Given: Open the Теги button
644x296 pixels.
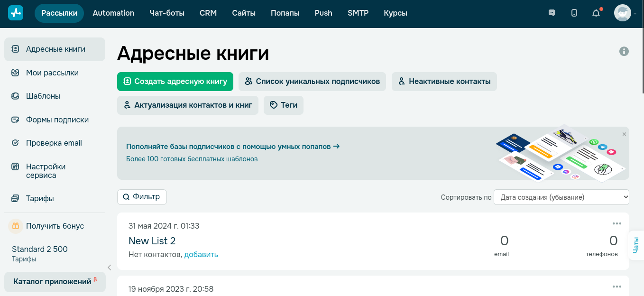Looking at the screenshot, I should pyautogui.click(x=284, y=105).
